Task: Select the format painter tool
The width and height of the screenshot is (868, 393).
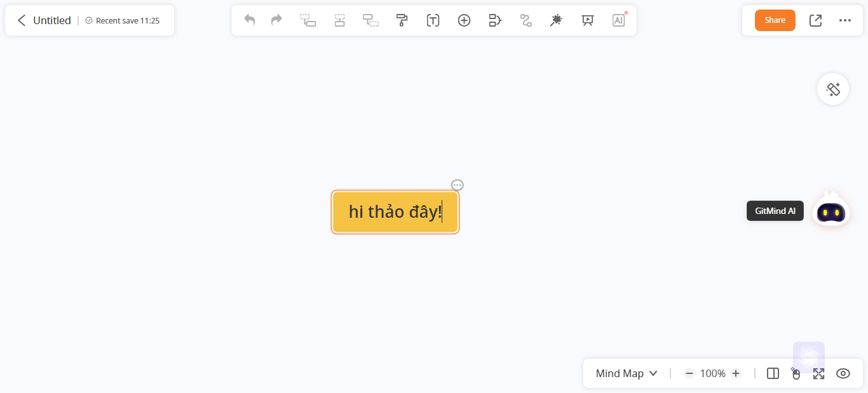Action: pos(402,20)
